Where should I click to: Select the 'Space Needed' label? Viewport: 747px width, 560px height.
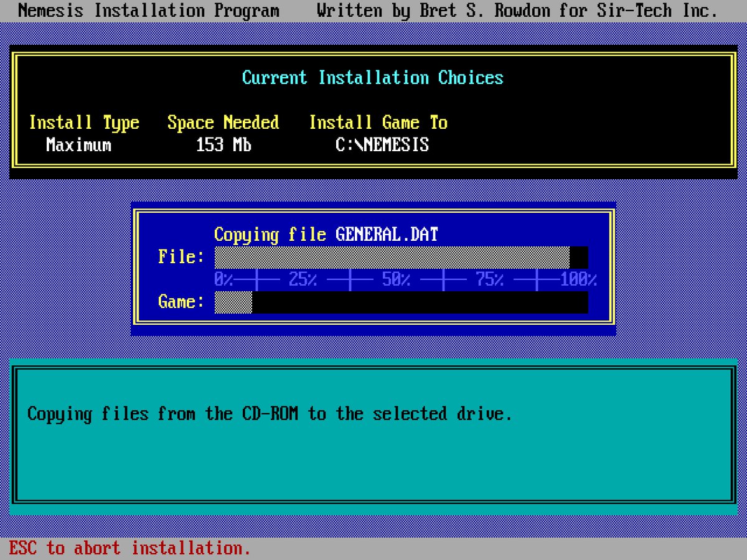[223, 123]
